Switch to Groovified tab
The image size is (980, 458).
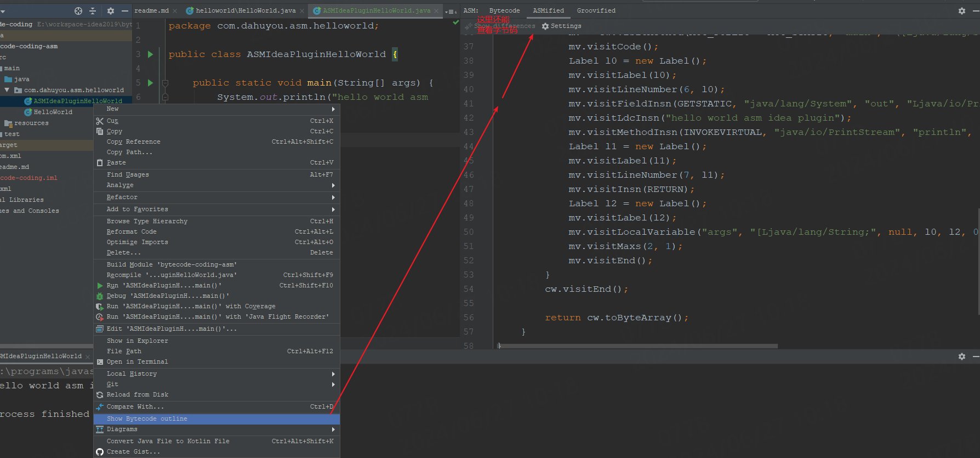pos(596,11)
